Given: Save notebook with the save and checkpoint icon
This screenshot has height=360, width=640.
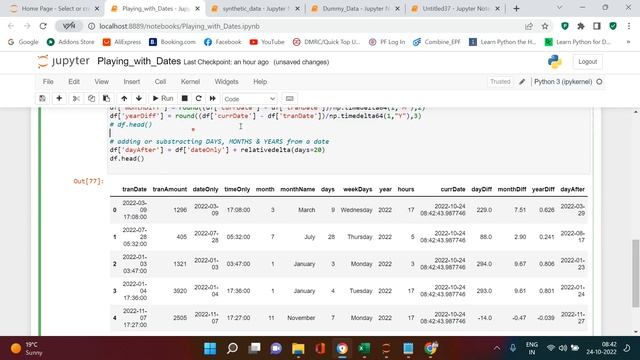Looking at the screenshot, I should (42, 98).
